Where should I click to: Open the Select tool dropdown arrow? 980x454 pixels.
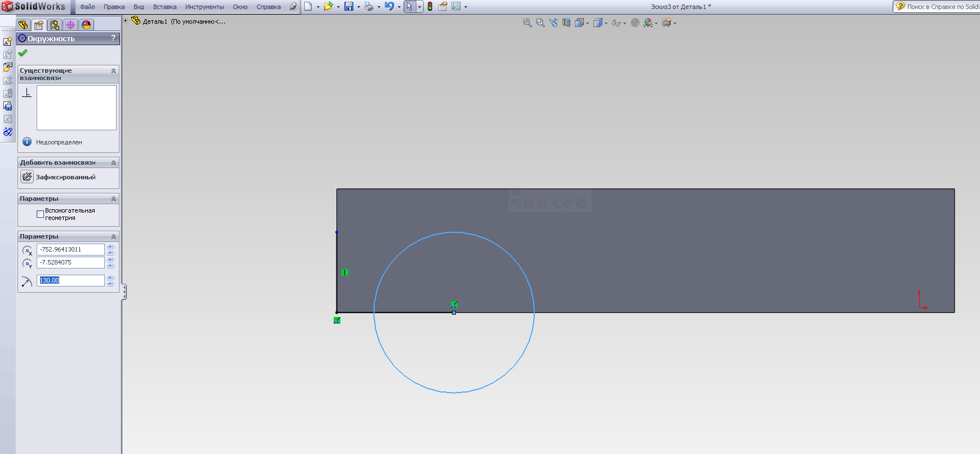point(420,7)
